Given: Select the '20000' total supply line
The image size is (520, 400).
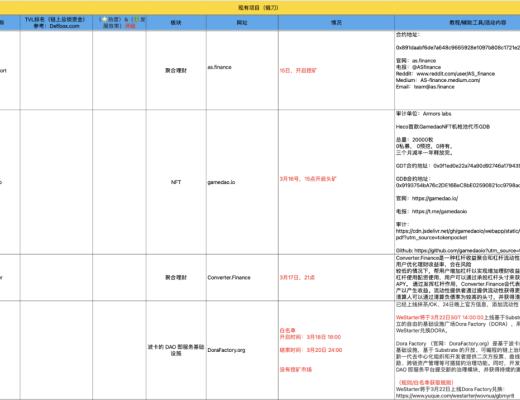Looking at the screenshot, I should coord(415,140).
